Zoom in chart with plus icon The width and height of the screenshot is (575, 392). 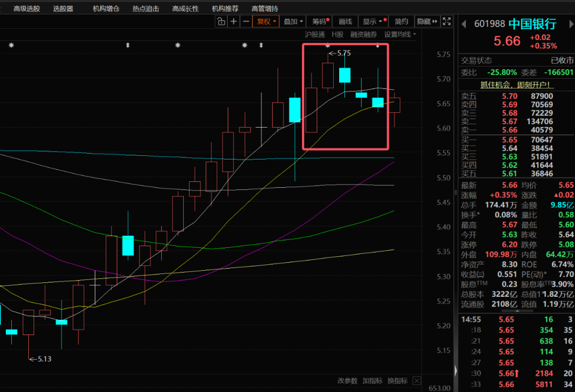click(233, 21)
